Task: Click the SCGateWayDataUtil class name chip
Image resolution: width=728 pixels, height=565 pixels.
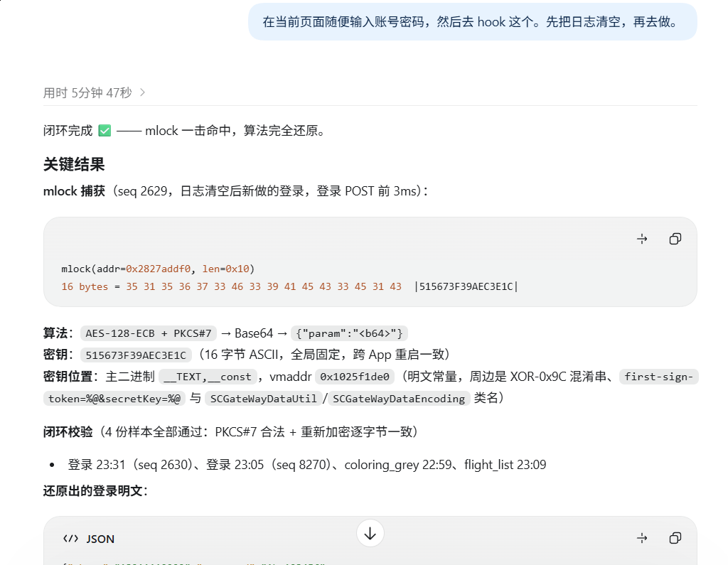Action: pos(263,398)
